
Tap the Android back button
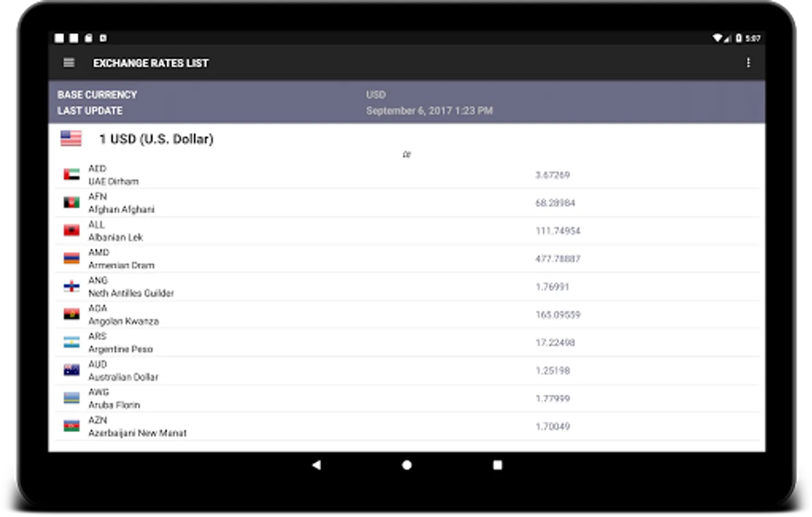point(316,465)
